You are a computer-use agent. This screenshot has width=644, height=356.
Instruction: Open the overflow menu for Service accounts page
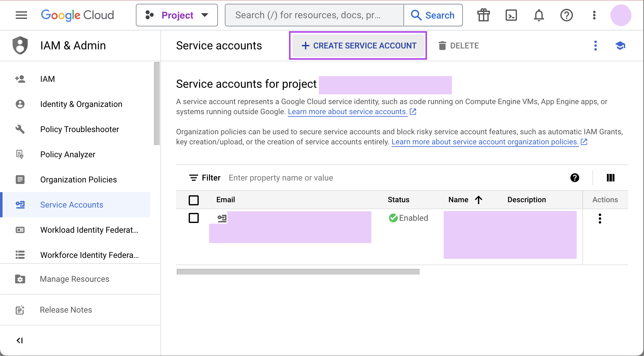(595, 46)
